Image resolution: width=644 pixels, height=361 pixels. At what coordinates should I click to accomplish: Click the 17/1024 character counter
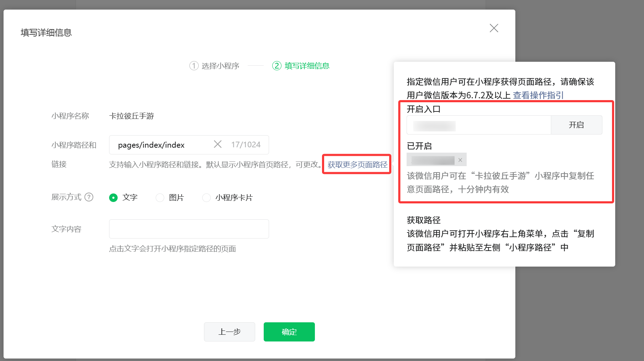pyautogui.click(x=246, y=144)
